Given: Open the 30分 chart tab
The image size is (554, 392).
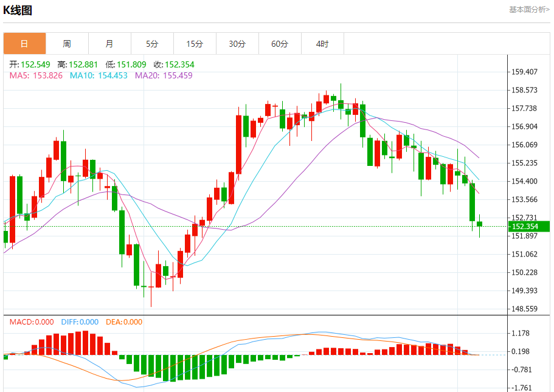Looking at the screenshot, I should pyautogui.click(x=237, y=44).
